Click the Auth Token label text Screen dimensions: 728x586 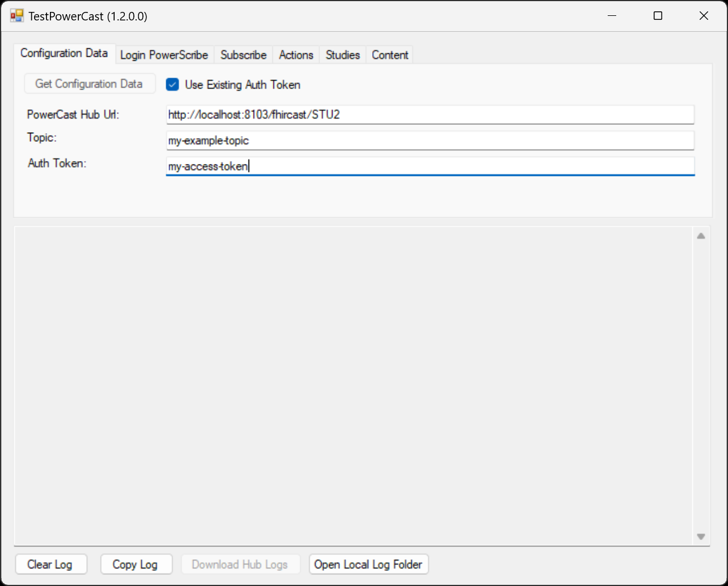tap(57, 163)
